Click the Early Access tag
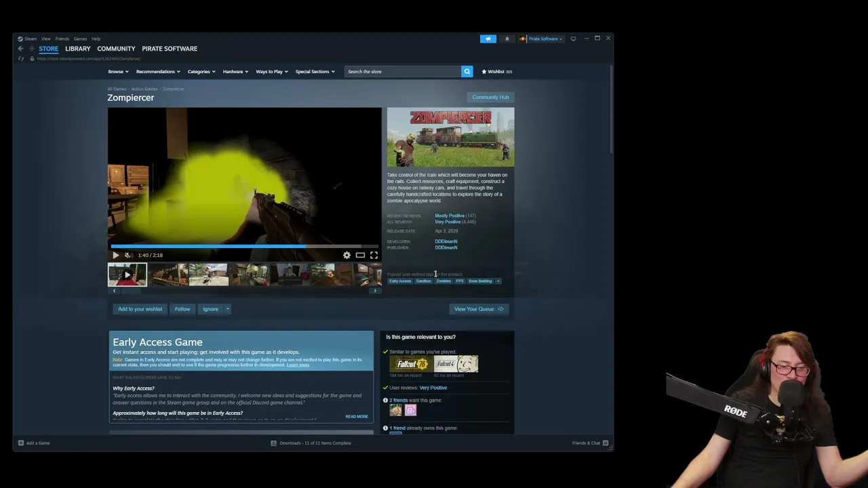This screenshot has height=488, width=868. point(400,281)
